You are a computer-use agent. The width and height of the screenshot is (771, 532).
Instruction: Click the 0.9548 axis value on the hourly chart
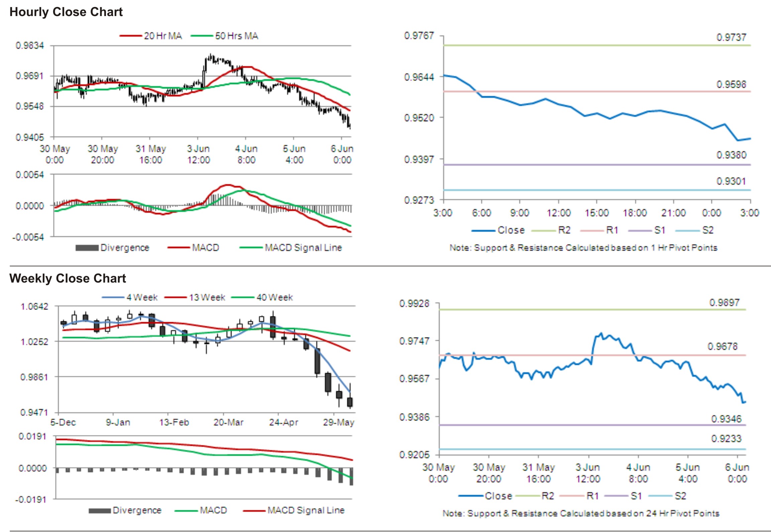pyautogui.click(x=30, y=106)
